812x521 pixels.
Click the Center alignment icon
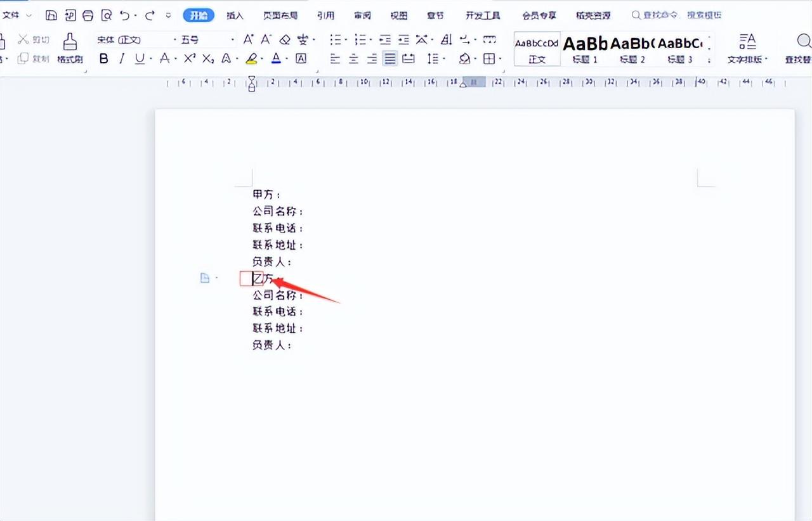click(354, 59)
